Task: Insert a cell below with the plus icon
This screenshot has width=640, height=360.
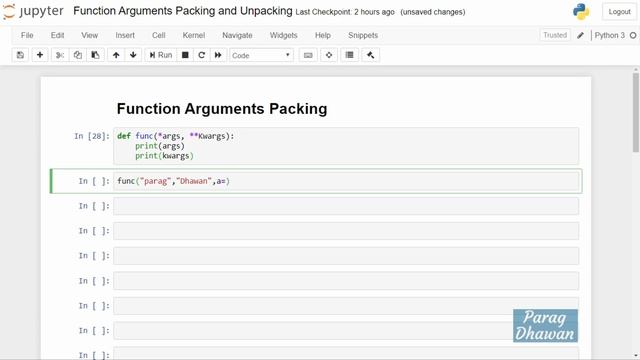Action: point(40,55)
